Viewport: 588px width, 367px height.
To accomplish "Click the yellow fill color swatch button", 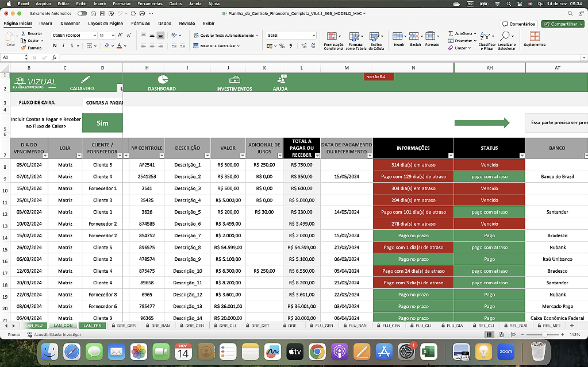I will click(x=107, y=46).
